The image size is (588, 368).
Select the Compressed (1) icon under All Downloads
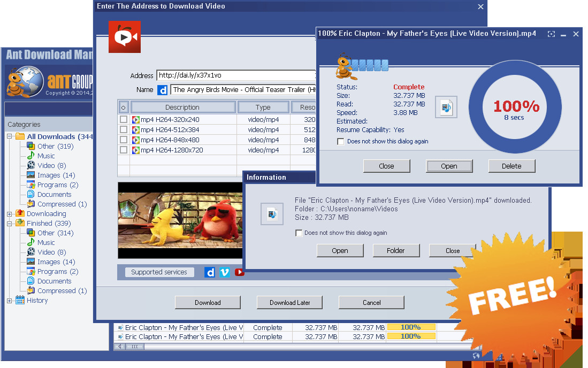point(30,204)
